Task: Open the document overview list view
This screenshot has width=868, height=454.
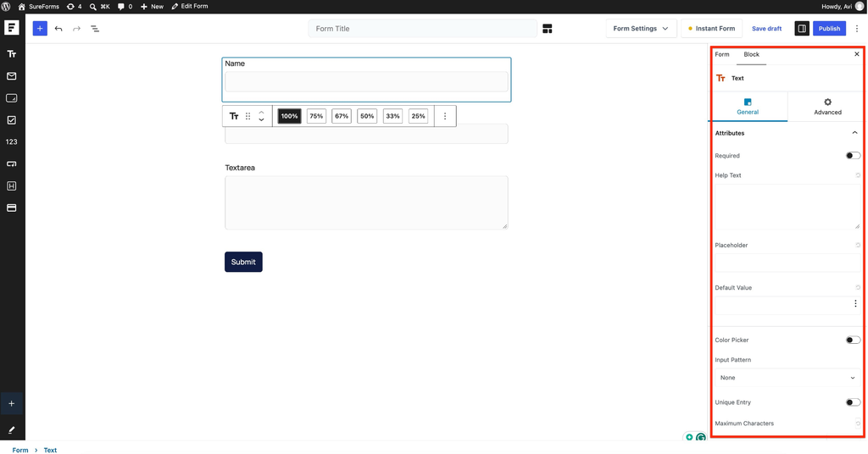Action: [95, 29]
